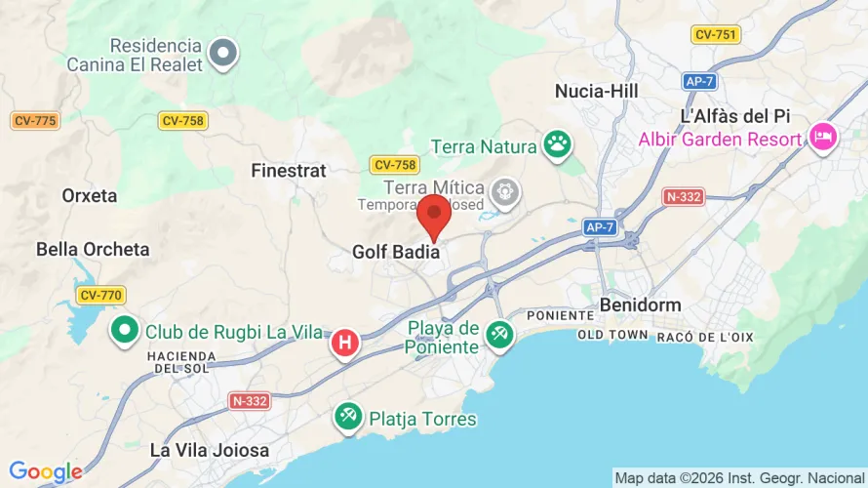This screenshot has width=868, height=488.
Task: Click the Benidorm city label
Action: [x=641, y=305]
